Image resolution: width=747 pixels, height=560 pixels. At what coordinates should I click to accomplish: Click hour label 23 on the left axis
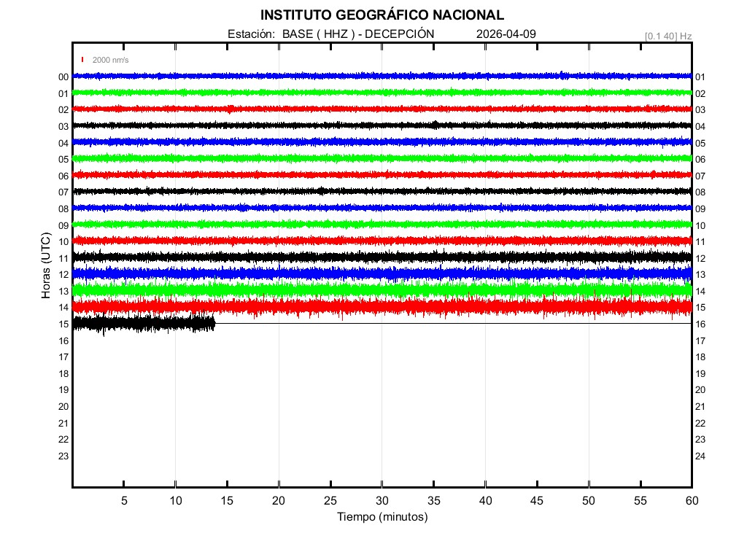tap(63, 456)
